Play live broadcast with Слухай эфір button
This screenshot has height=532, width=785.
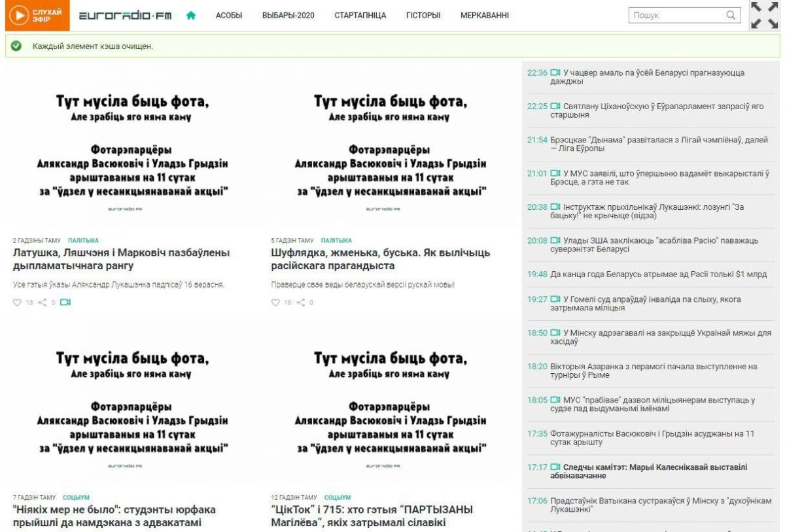click(x=37, y=16)
